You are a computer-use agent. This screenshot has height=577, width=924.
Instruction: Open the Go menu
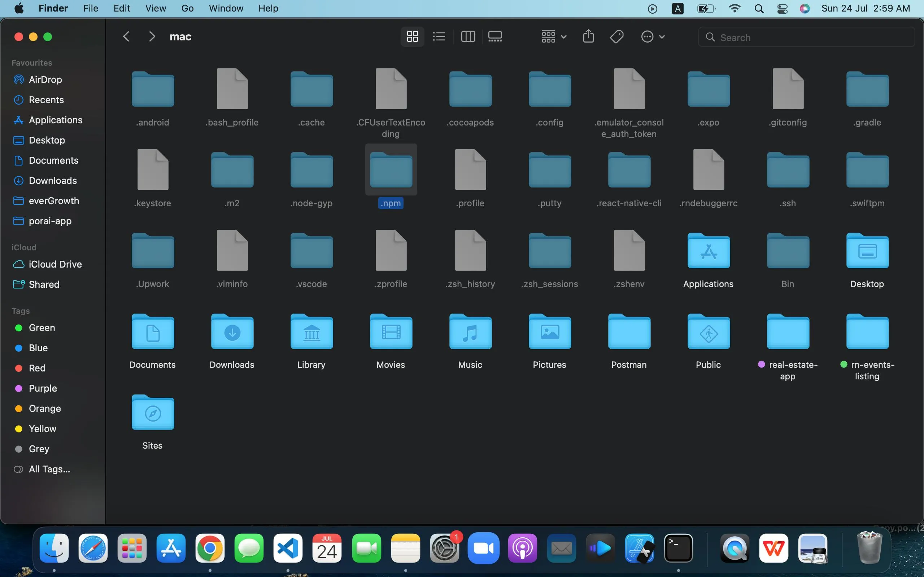point(187,8)
